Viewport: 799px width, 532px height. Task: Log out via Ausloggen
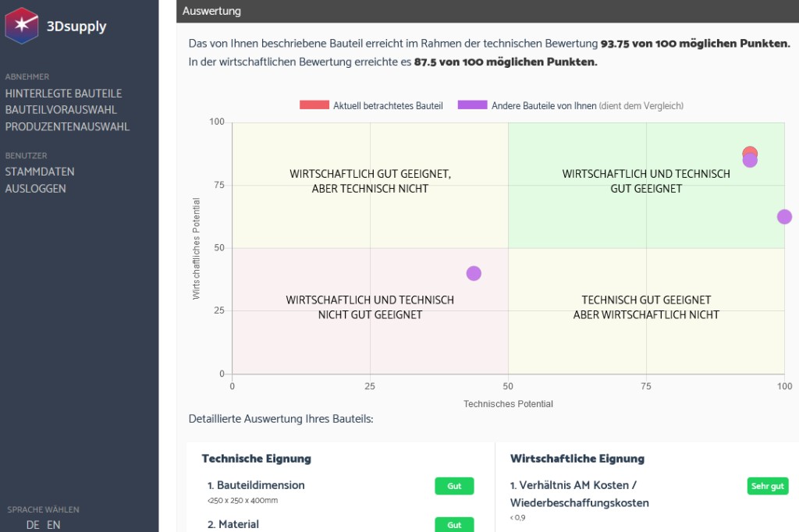pos(35,189)
